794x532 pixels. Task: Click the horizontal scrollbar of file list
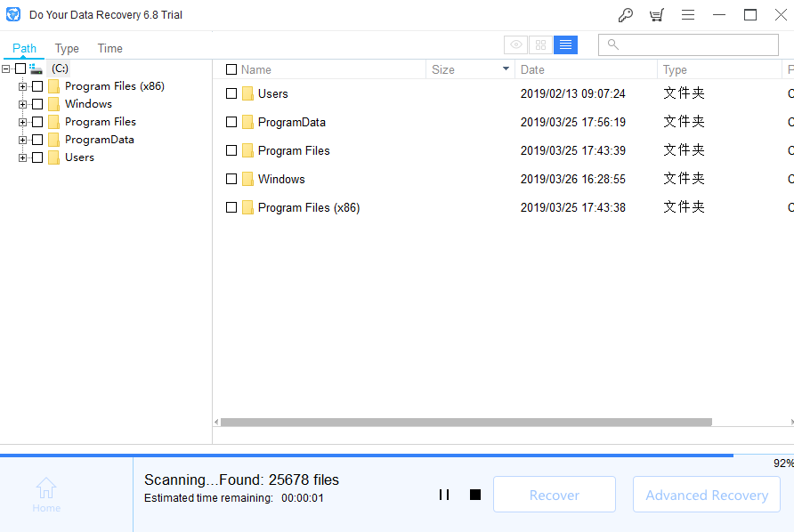point(466,423)
